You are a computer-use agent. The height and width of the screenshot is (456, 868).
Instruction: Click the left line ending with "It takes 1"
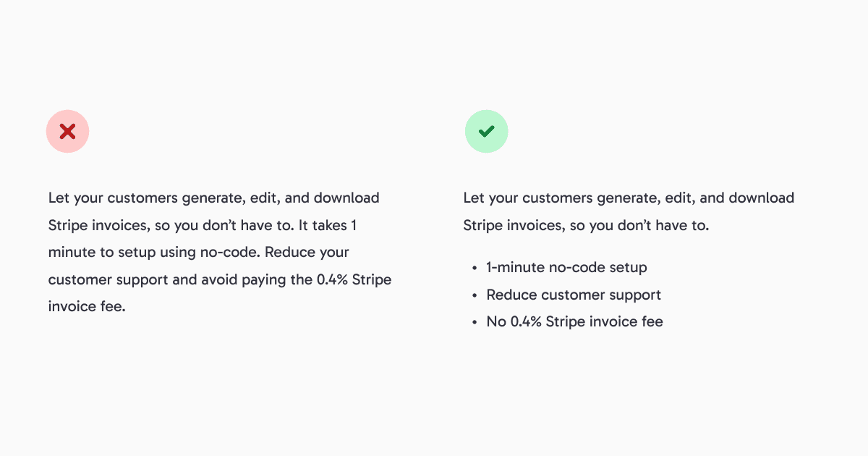coord(202,225)
